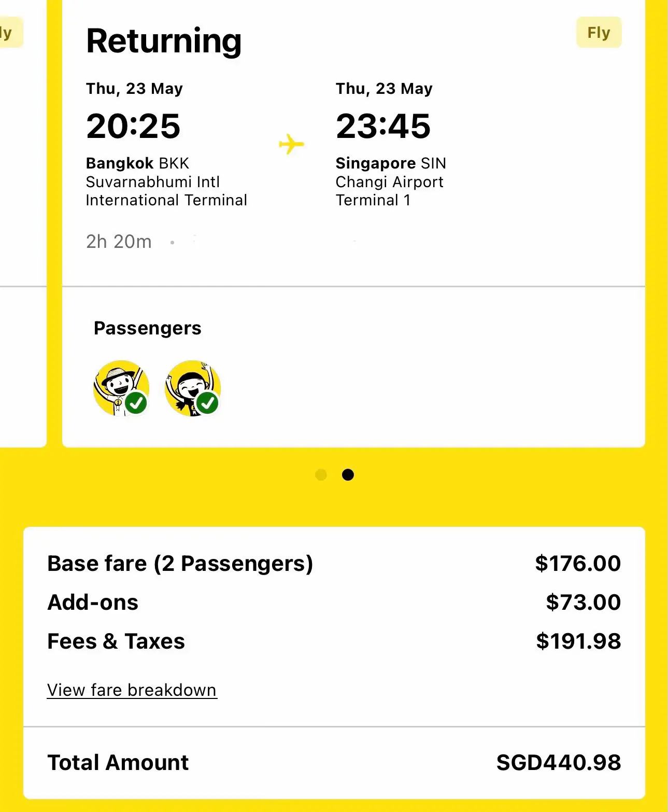Open the View fare breakdown link

(x=132, y=690)
